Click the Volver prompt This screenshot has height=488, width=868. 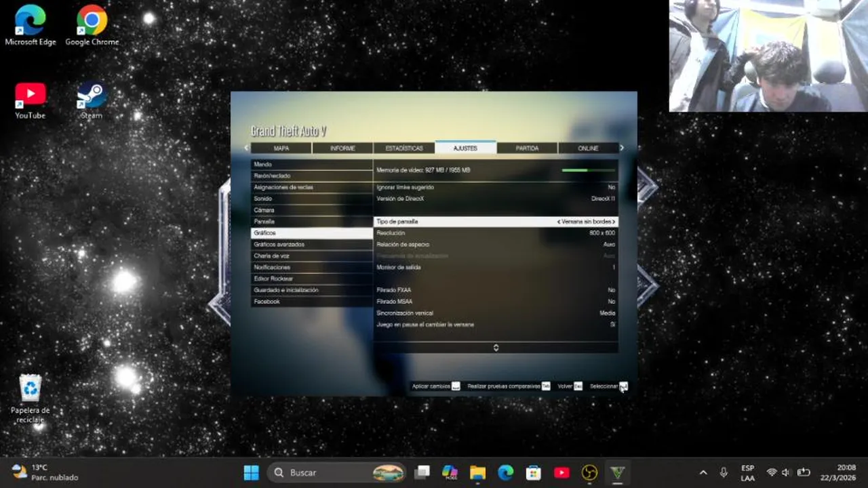pyautogui.click(x=570, y=386)
